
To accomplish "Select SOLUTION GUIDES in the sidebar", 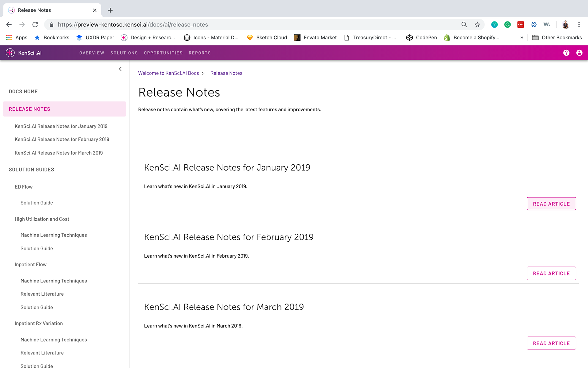I will tap(32, 170).
